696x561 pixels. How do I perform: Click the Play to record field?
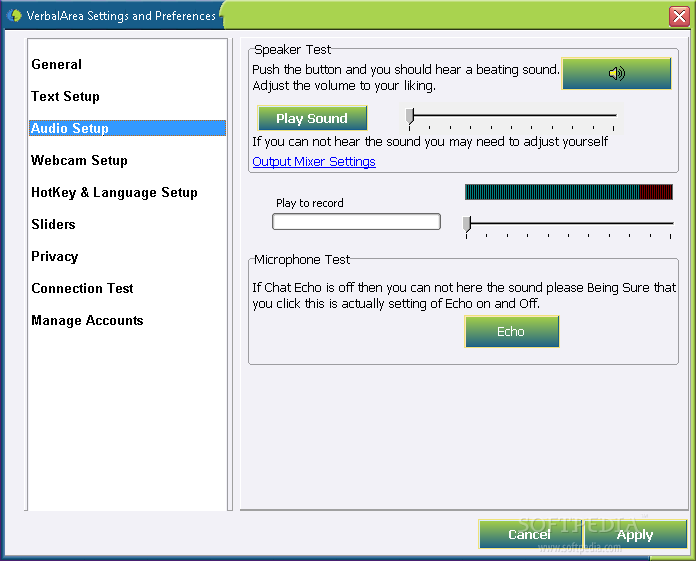tap(356, 221)
